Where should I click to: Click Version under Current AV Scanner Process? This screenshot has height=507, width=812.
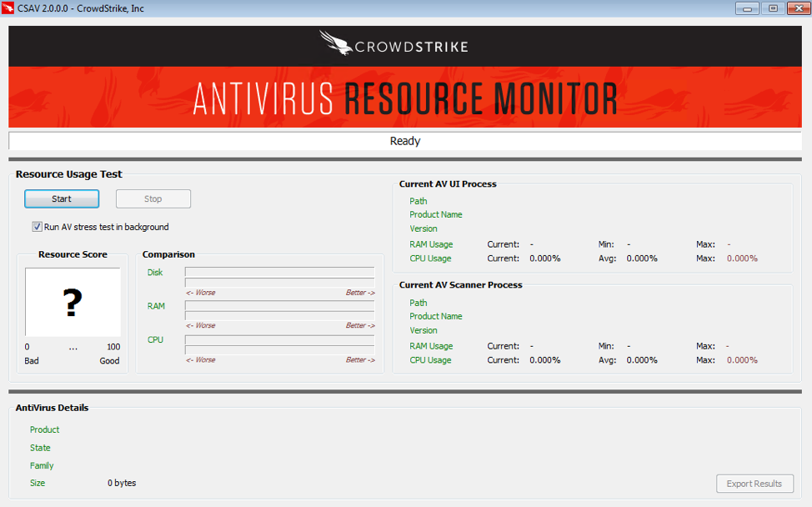[424, 330]
